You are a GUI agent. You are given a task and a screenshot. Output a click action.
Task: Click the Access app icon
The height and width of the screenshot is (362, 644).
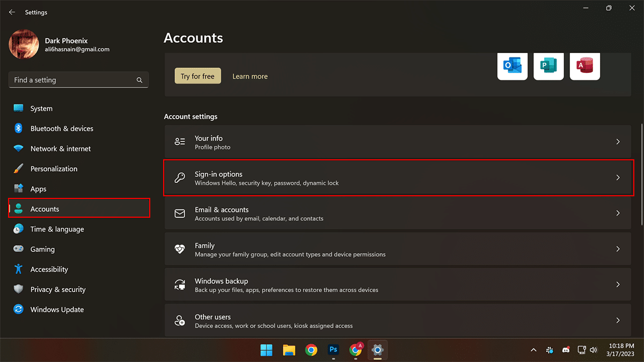point(584,65)
